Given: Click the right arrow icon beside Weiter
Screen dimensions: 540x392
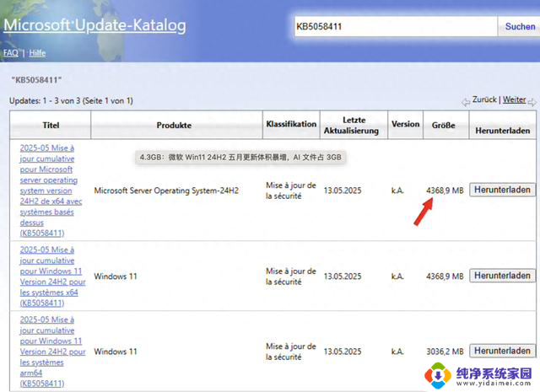Looking at the screenshot, I should [532, 102].
